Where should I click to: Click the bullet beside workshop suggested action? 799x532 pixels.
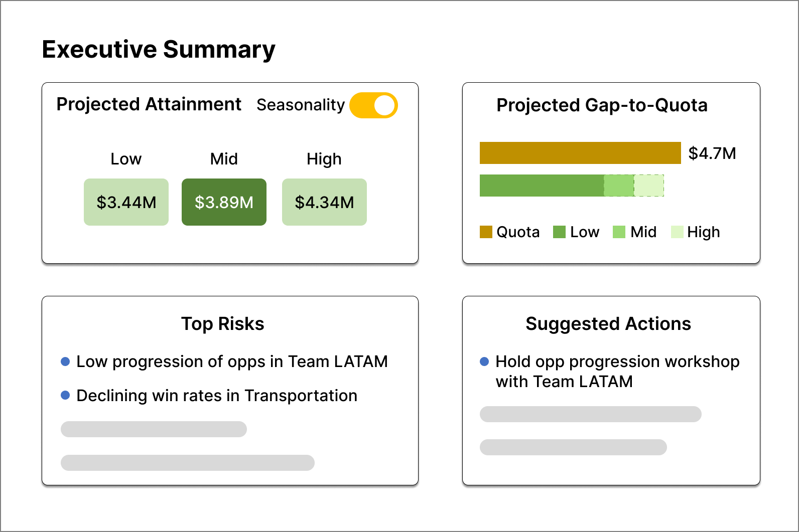tap(484, 362)
